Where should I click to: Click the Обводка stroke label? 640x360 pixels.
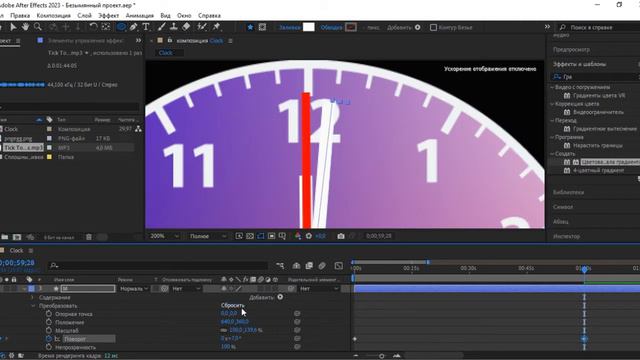[x=331, y=27]
